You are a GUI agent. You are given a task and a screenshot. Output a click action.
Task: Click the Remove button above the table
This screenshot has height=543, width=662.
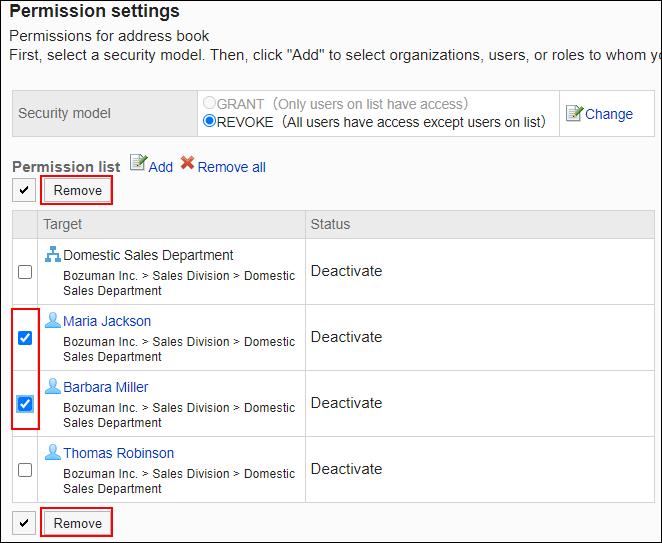[x=77, y=190]
